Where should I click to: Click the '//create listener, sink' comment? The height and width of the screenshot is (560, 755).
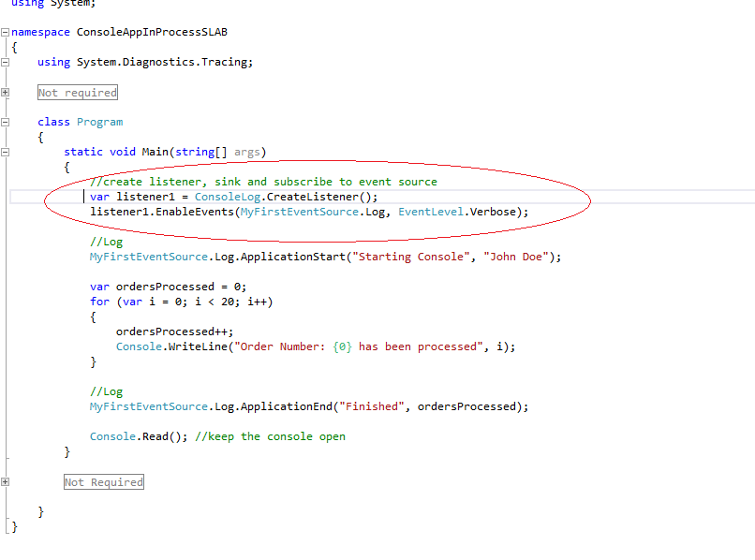click(263, 182)
